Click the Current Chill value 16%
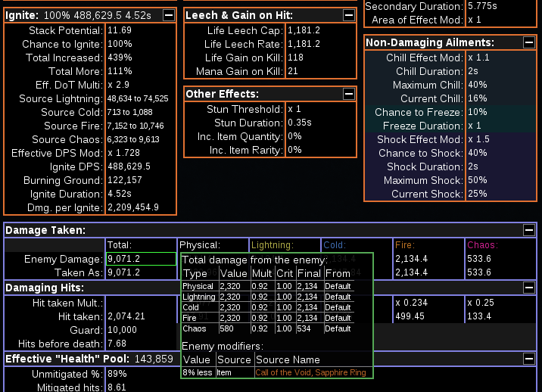The width and height of the screenshot is (542, 392). pos(478,98)
